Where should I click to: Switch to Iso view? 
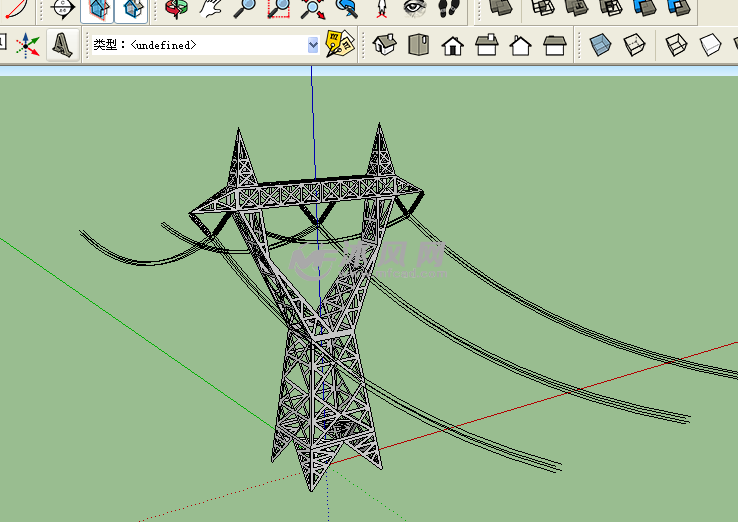(385, 45)
